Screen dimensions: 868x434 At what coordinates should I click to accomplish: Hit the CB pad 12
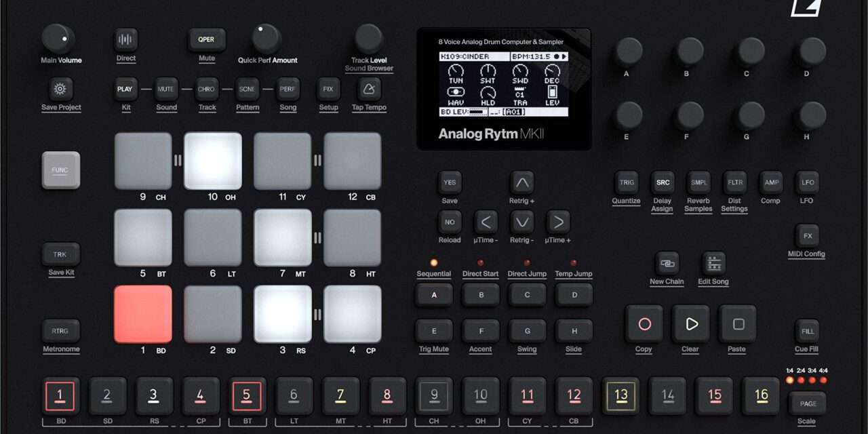pyautogui.click(x=353, y=161)
